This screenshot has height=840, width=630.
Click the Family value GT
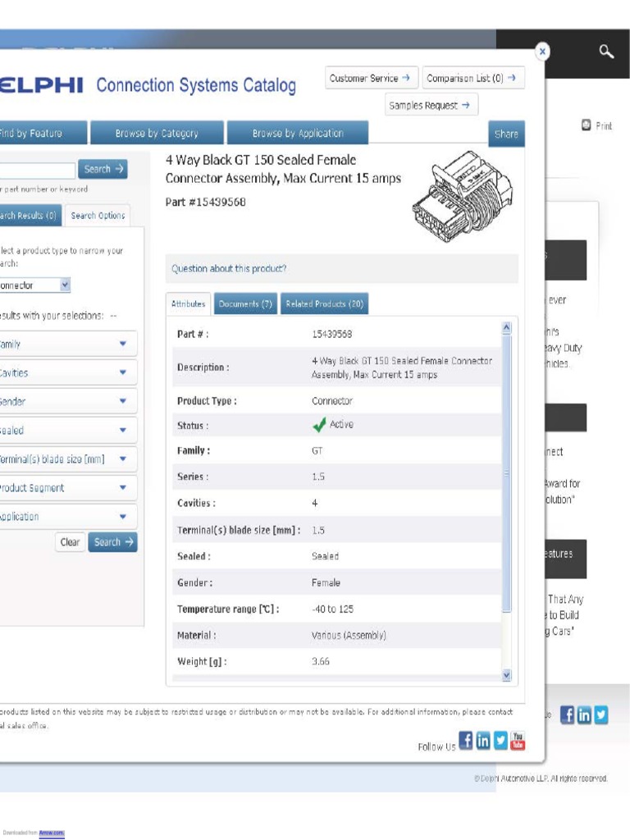(x=317, y=451)
